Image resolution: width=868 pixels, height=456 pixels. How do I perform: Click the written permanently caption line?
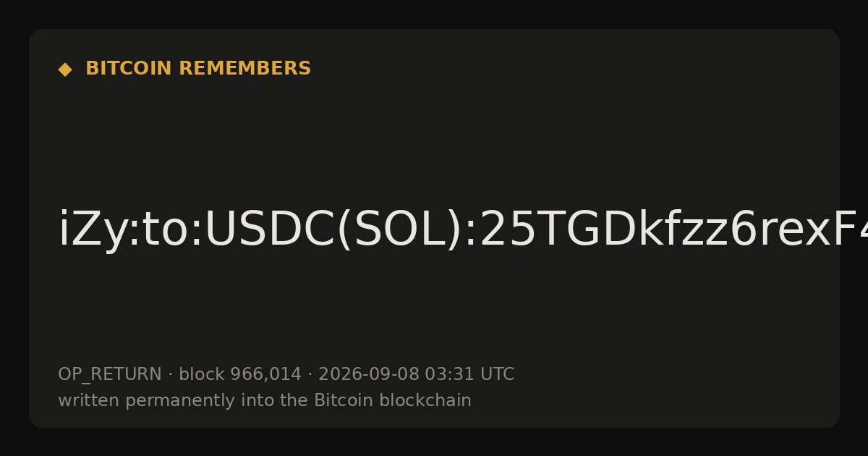(265, 401)
